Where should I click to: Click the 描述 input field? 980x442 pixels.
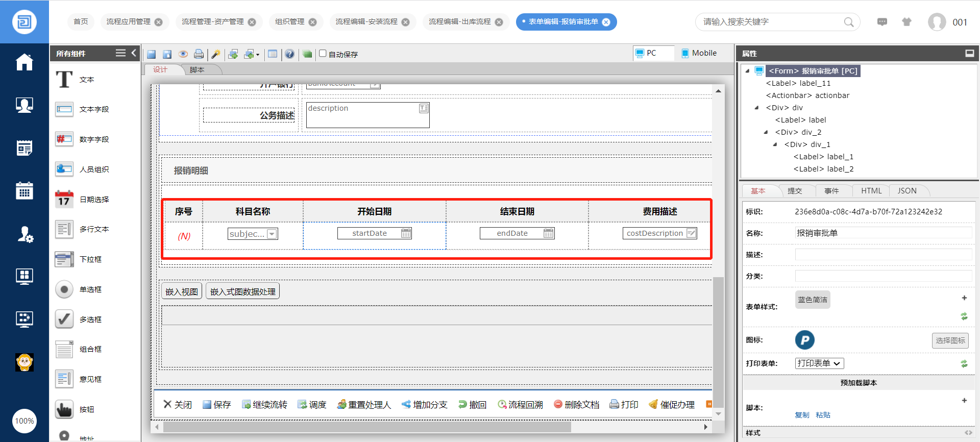pos(883,255)
